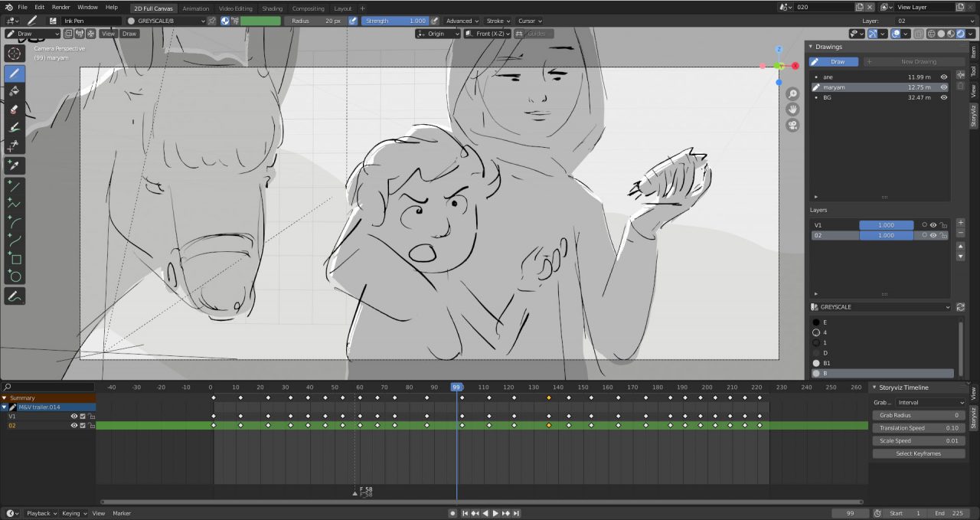Select the Eraser tool

click(14, 110)
